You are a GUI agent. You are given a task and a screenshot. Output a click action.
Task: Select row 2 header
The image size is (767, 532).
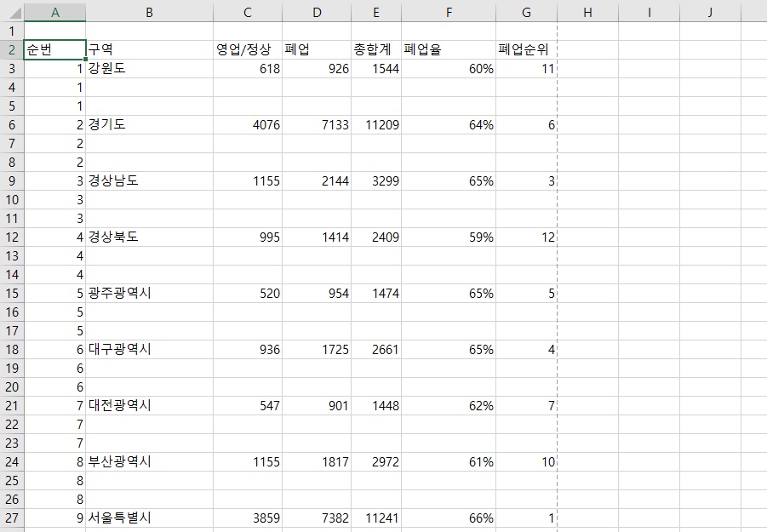[12, 50]
